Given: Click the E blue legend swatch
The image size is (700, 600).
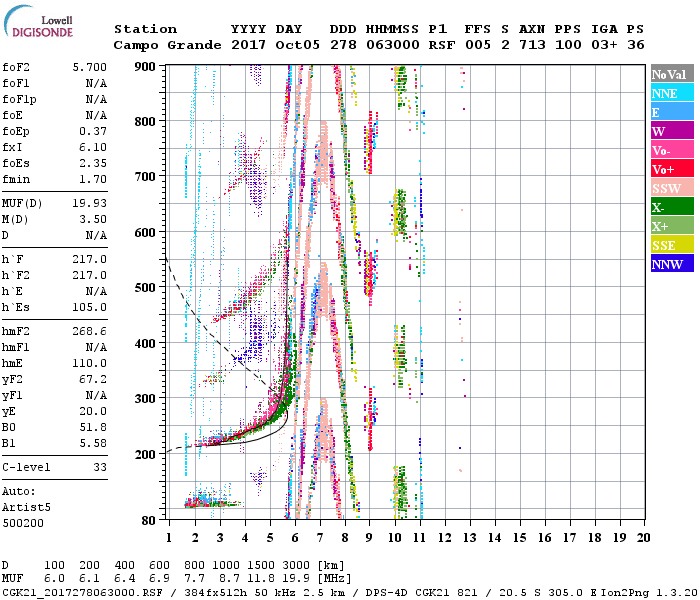Looking at the screenshot, I should 672,112.
